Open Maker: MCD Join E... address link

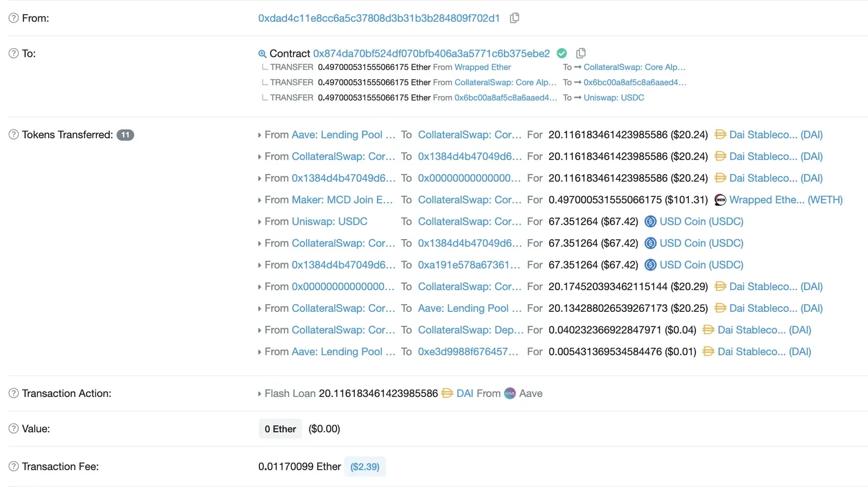(x=342, y=200)
